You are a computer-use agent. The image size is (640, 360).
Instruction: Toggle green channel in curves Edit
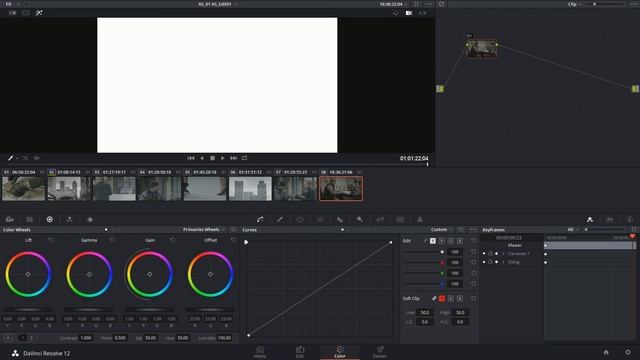[451, 241]
